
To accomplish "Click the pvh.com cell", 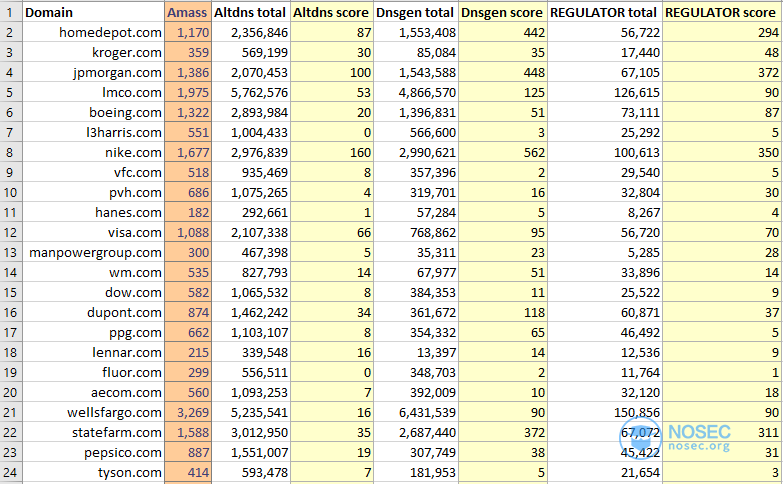I will (93, 192).
